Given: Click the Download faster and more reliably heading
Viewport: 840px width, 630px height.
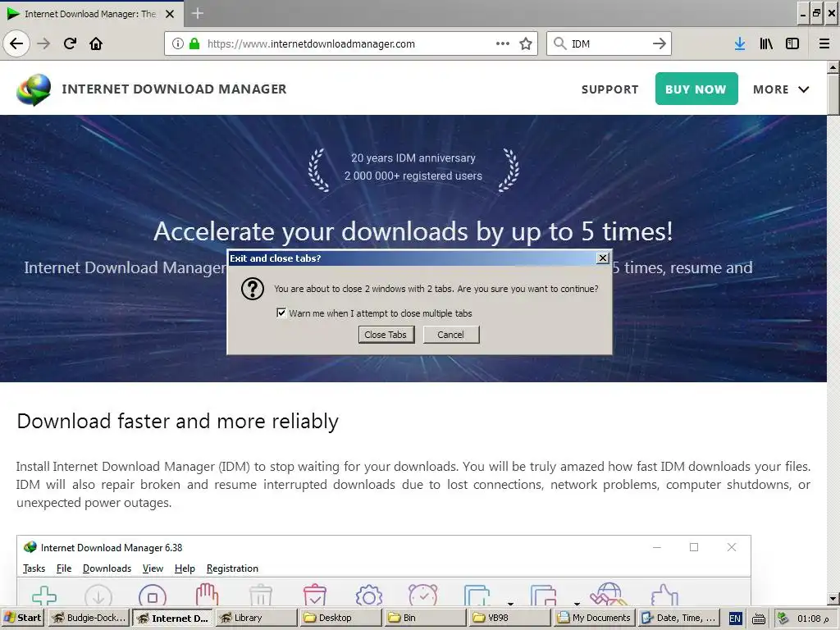Looking at the screenshot, I should pos(178,421).
